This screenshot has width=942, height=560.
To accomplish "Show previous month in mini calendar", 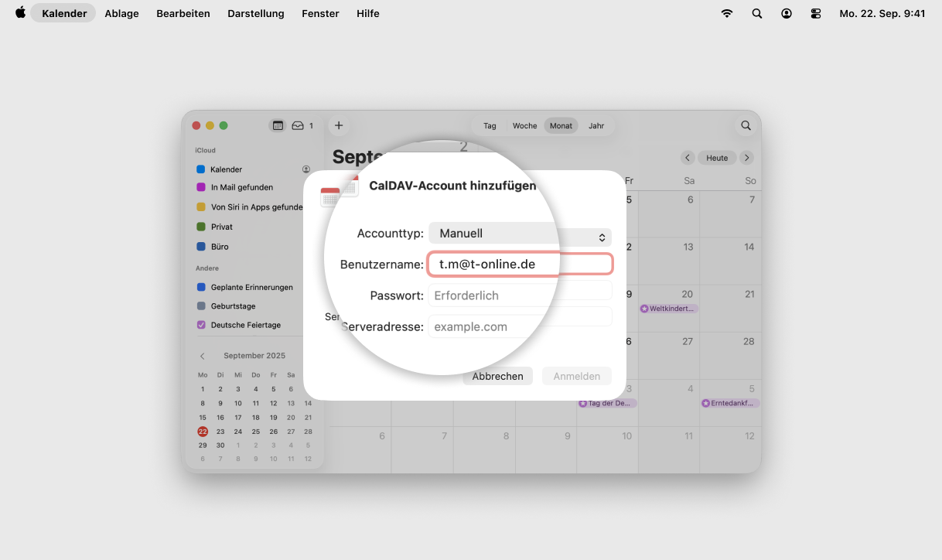I will (x=203, y=356).
